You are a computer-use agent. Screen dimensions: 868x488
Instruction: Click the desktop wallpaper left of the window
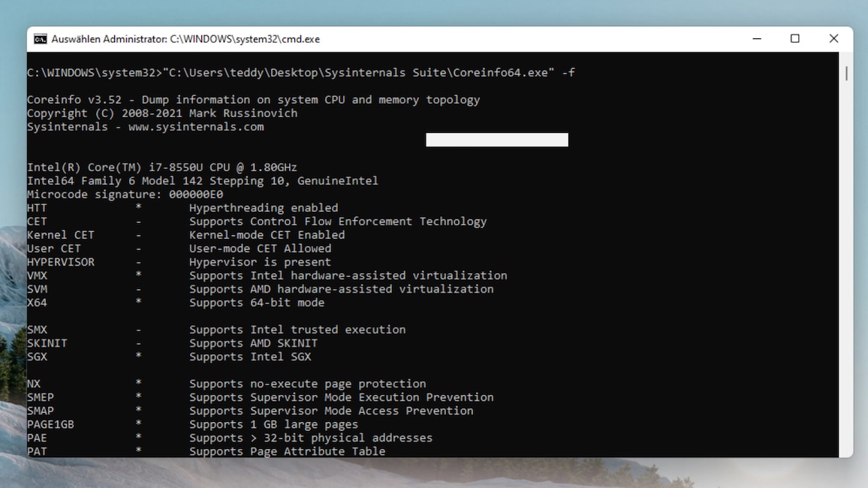coord(11,263)
